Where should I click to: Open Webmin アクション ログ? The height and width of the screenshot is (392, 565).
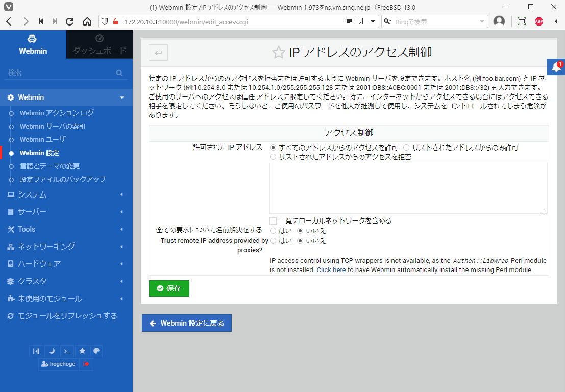[57, 113]
